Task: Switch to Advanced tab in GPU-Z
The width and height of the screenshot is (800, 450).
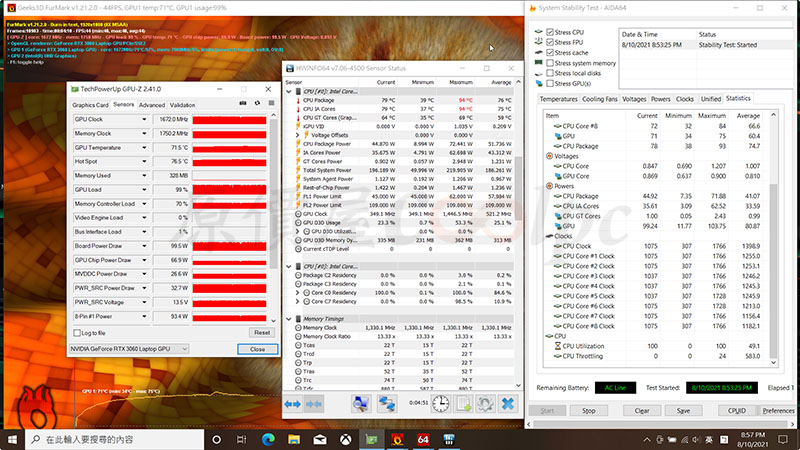Action: (152, 105)
